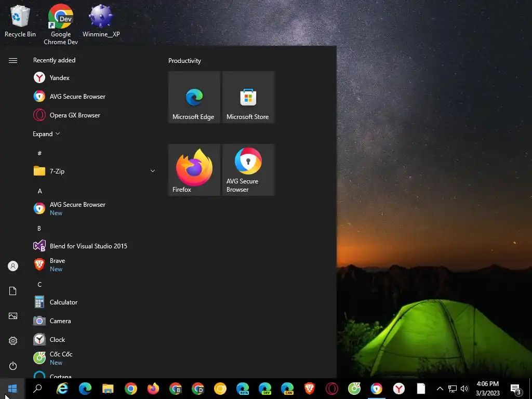Click the letter C group header
Screen dimensions: 532x399
(39, 284)
